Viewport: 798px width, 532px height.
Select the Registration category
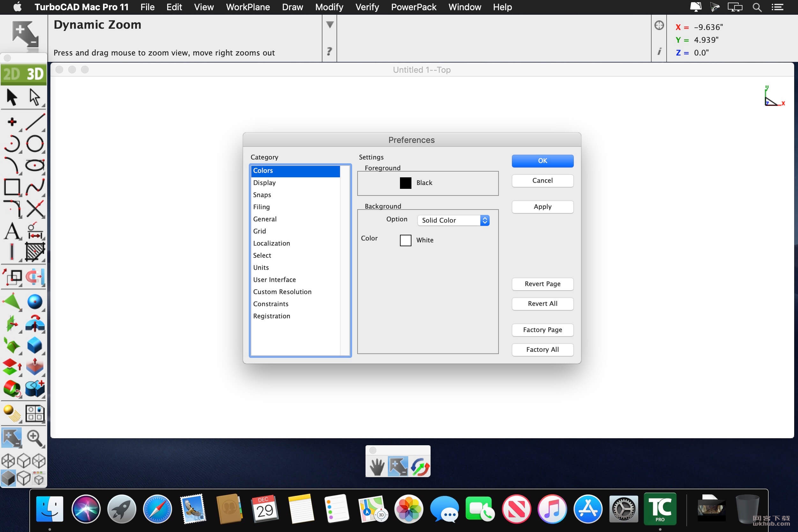295,316
